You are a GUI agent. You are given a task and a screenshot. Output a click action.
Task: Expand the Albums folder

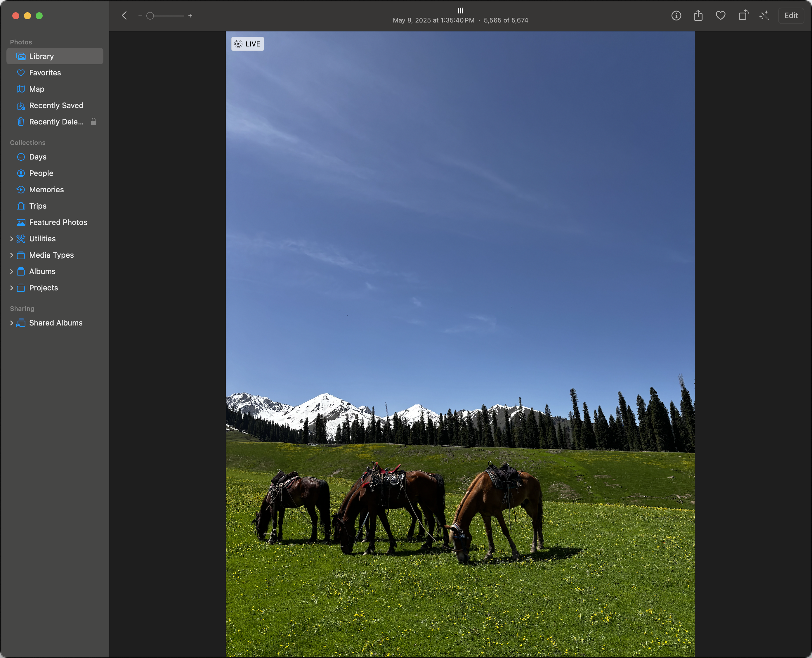(11, 271)
